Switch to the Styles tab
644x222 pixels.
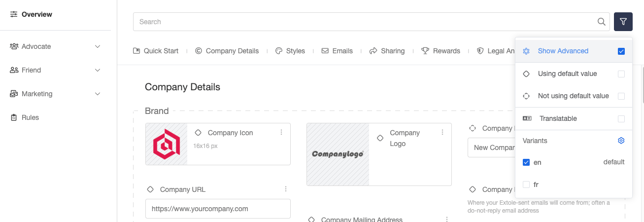(x=290, y=51)
